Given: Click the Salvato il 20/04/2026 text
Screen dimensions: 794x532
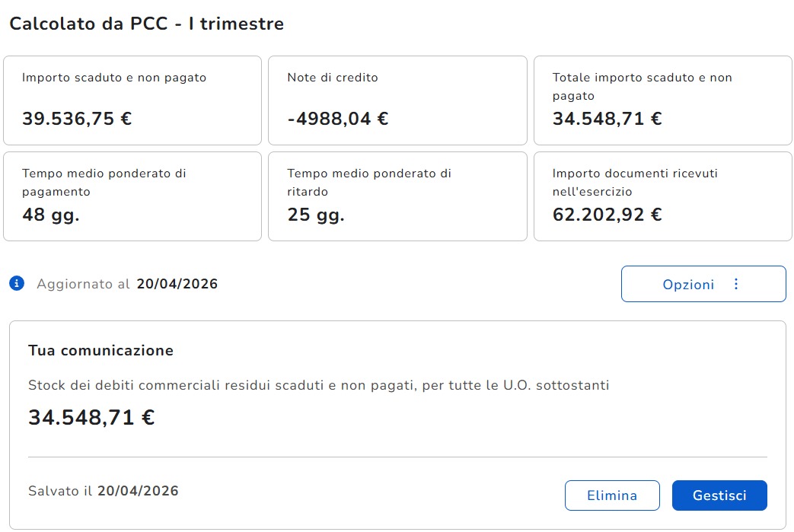Looking at the screenshot, I should [x=104, y=491].
